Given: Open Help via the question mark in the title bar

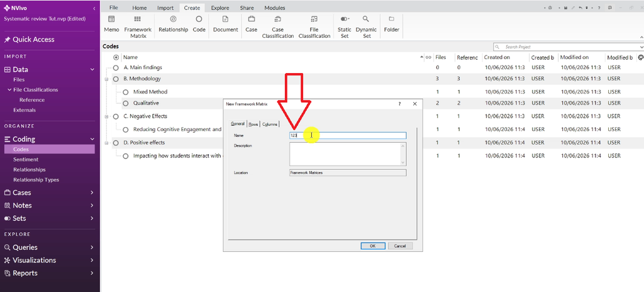Looking at the screenshot, I should [x=599, y=8].
